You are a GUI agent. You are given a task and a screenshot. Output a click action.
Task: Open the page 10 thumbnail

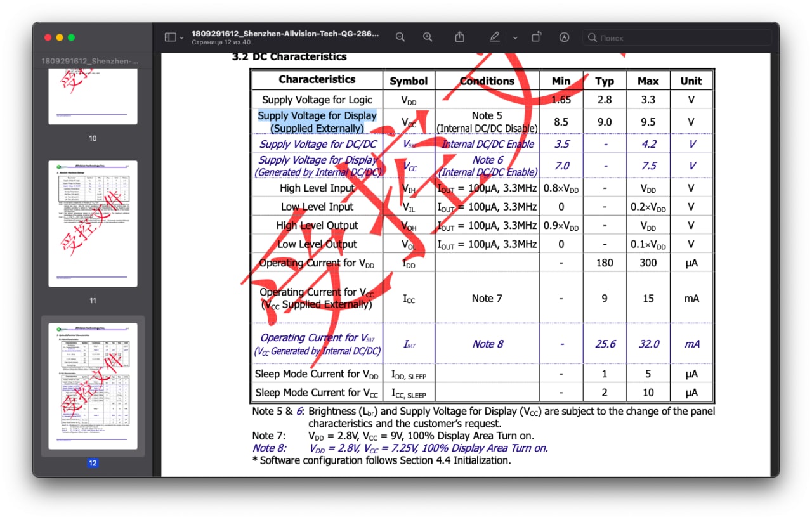(93, 98)
